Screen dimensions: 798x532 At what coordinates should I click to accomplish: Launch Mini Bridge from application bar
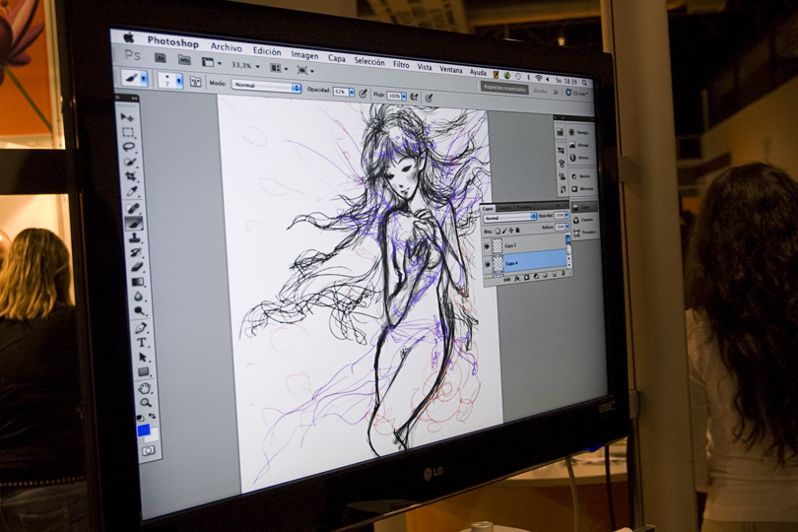[184, 59]
